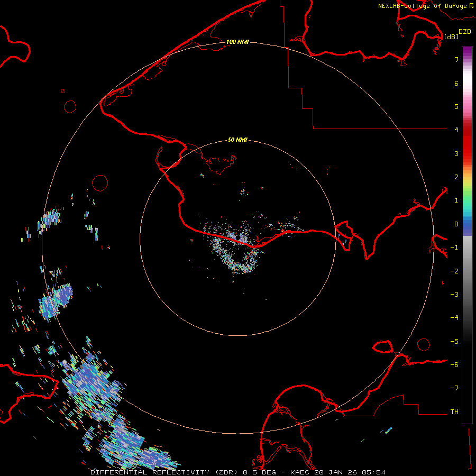Click the color scale value 3
476x476 pixels.
point(456,153)
